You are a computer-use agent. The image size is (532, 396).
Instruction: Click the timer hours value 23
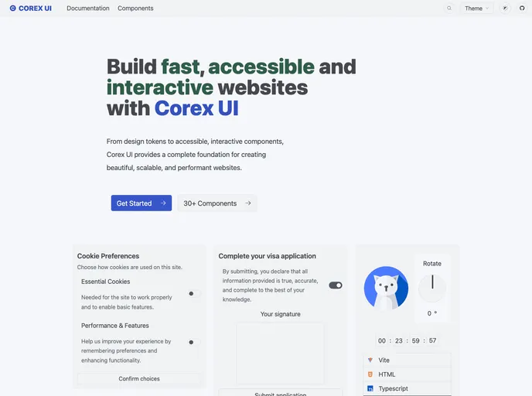click(399, 340)
